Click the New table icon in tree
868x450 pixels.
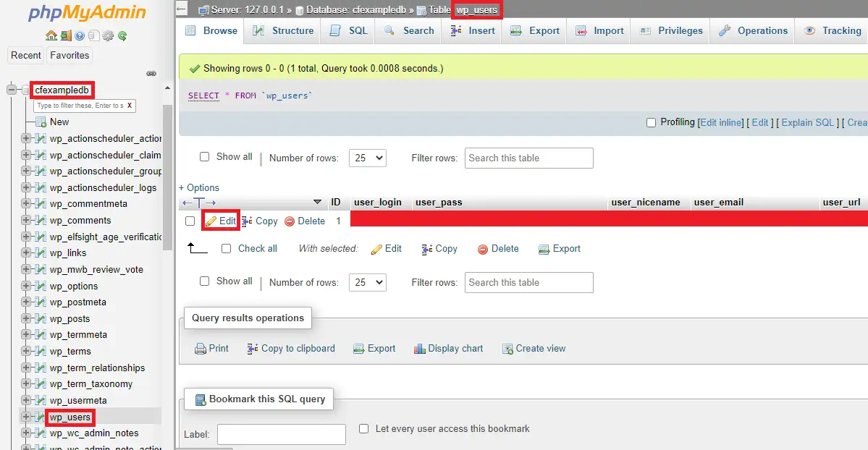pyautogui.click(x=41, y=122)
